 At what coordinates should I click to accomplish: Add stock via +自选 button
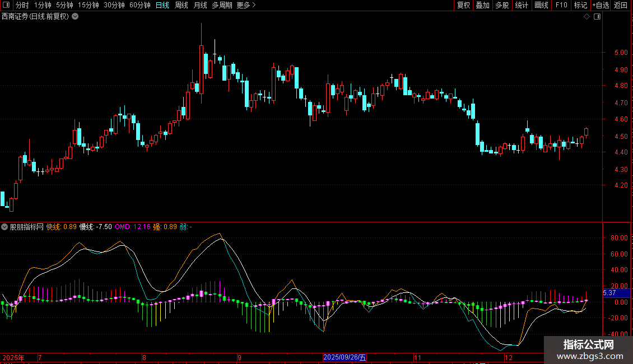click(x=600, y=6)
